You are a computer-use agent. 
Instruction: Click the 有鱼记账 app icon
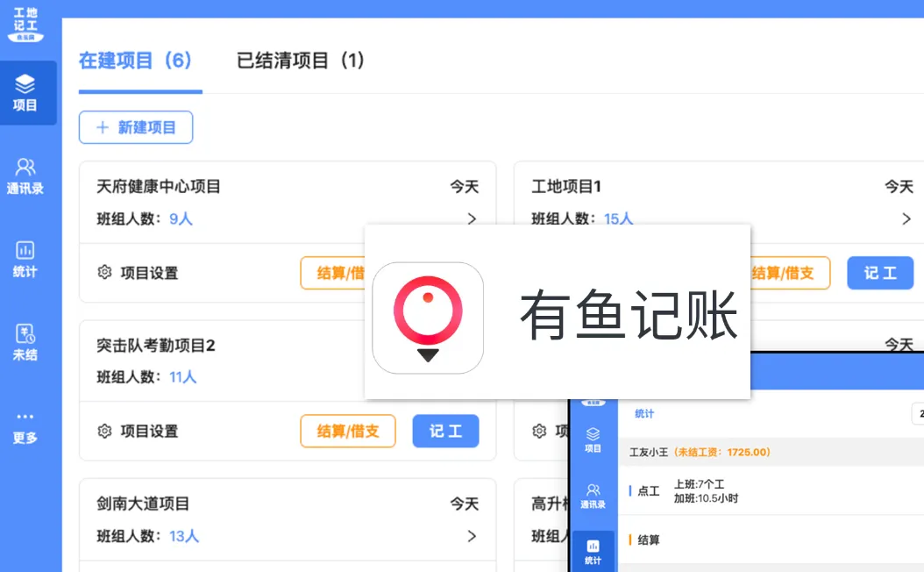coord(428,318)
